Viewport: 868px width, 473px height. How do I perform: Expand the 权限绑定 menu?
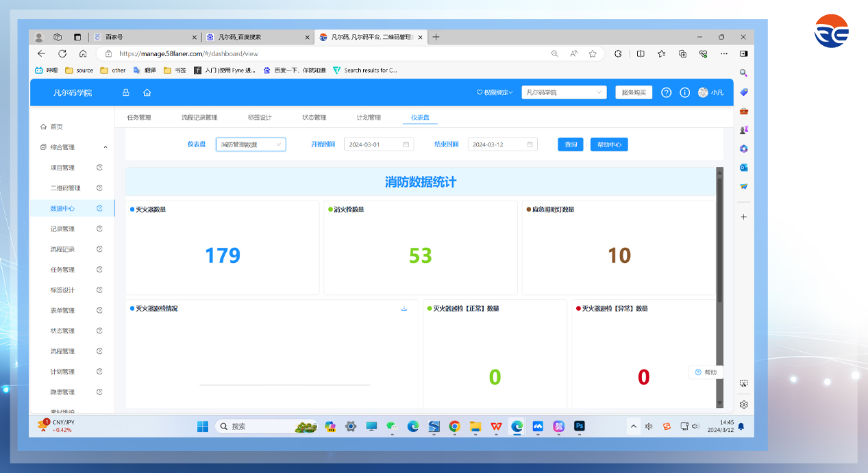(x=495, y=92)
